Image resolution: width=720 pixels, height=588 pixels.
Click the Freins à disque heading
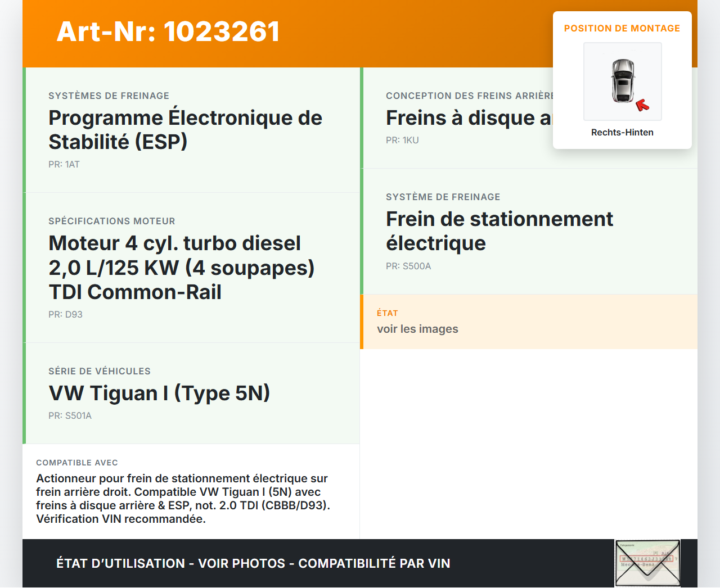[468, 118]
